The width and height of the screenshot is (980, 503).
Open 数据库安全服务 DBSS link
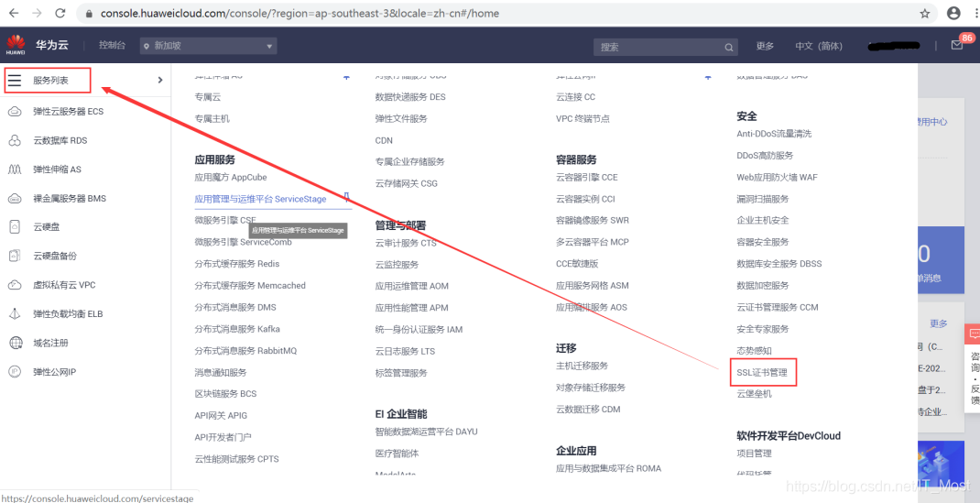(x=779, y=264)
